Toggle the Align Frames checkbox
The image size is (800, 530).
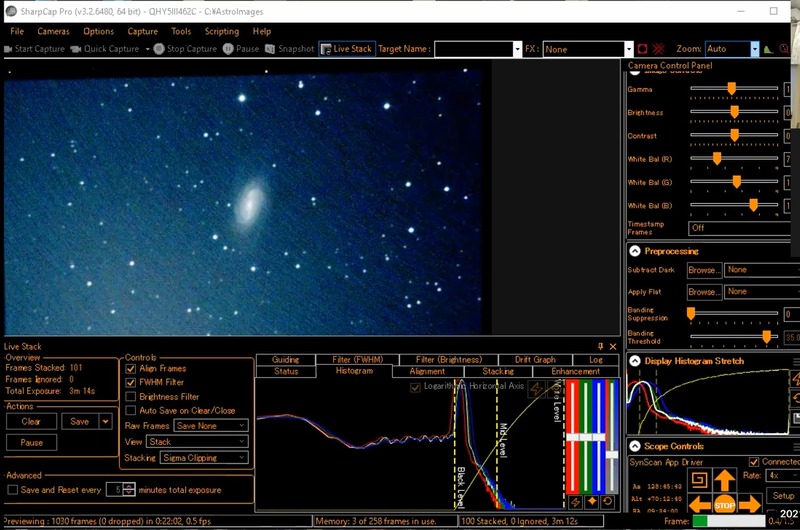point(131,368)
